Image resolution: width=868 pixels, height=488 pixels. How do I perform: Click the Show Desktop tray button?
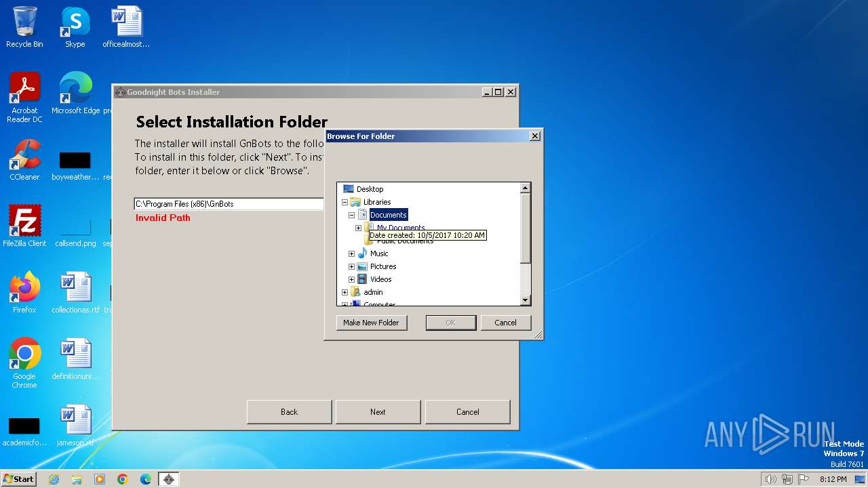coord(860,479)
